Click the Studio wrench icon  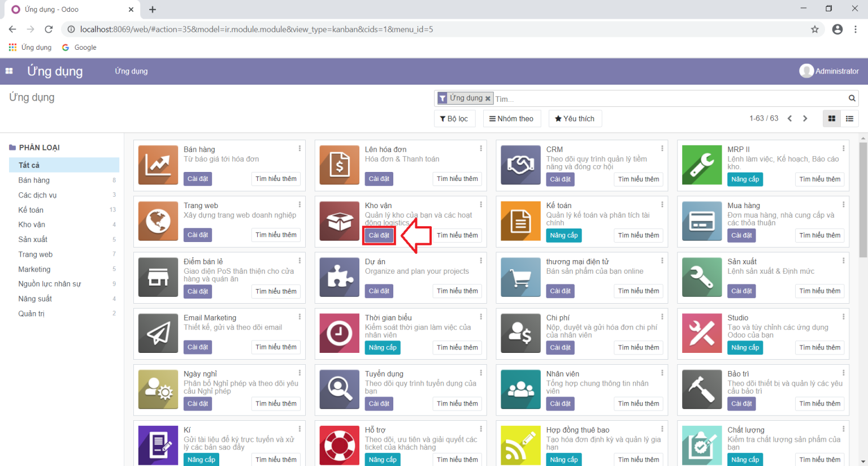tap(702, 333)
